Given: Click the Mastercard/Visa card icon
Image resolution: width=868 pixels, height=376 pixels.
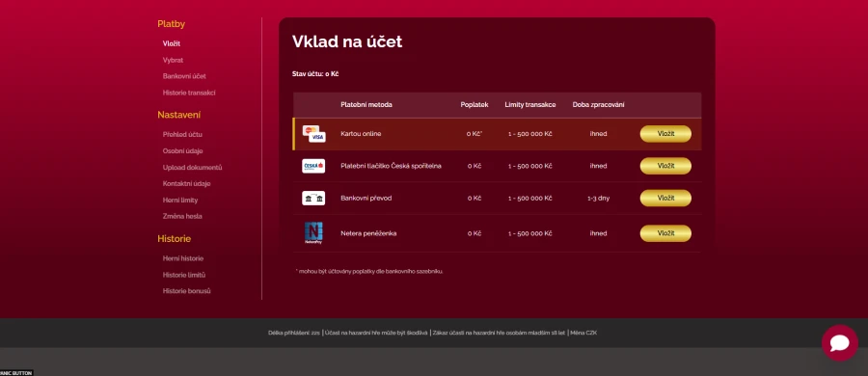Looking at the screenshot, I should tap(313, 134).
